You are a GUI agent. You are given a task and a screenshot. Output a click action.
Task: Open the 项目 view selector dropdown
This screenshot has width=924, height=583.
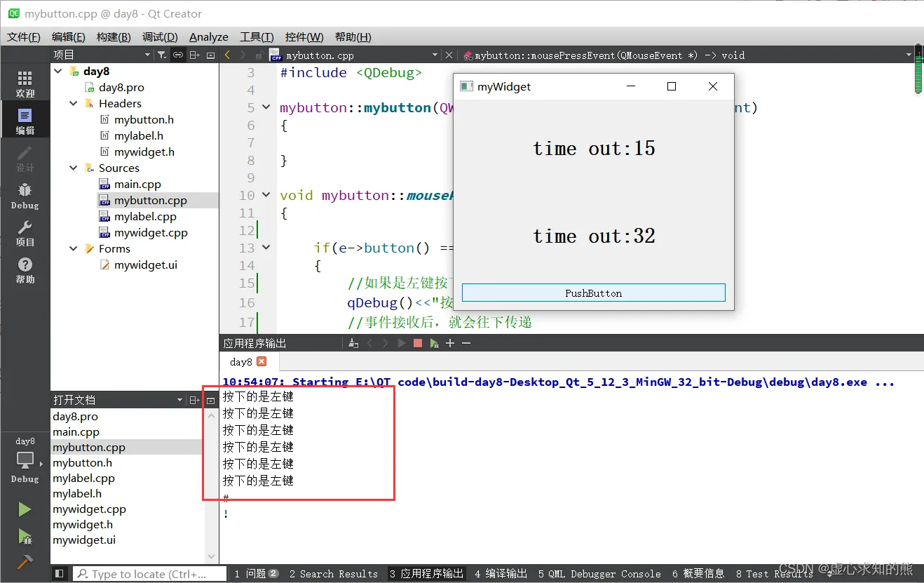(x=147, y=55)
